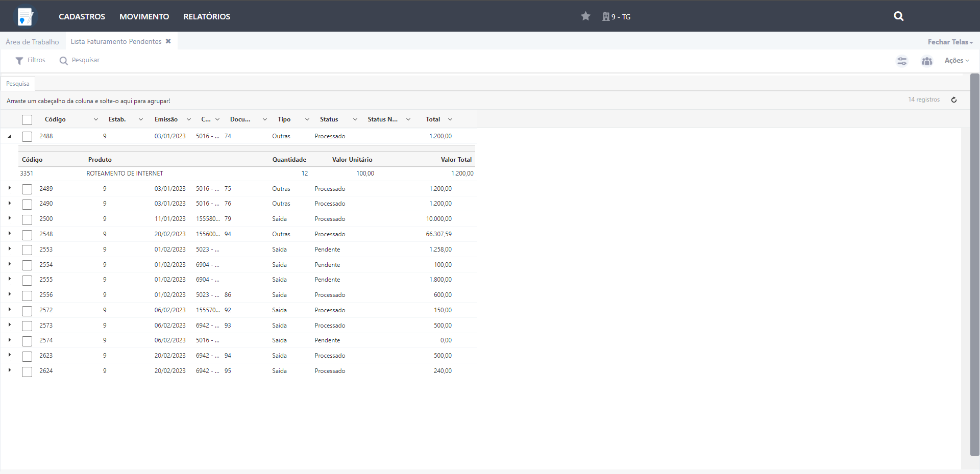Check the row 2553 checkbox
980x474 pixels.
click(x=27, y=250)
